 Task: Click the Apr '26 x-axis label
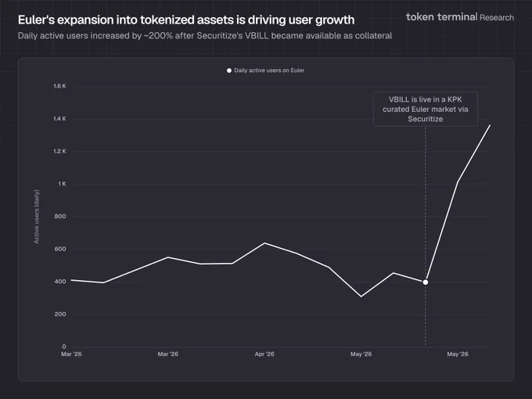tap(264, 354)
